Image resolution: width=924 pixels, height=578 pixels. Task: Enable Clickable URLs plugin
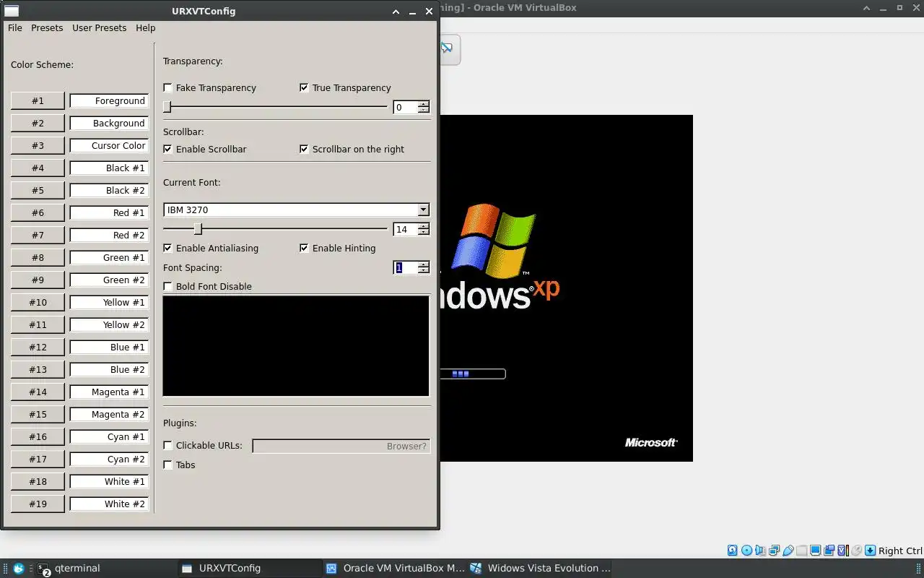167,445
